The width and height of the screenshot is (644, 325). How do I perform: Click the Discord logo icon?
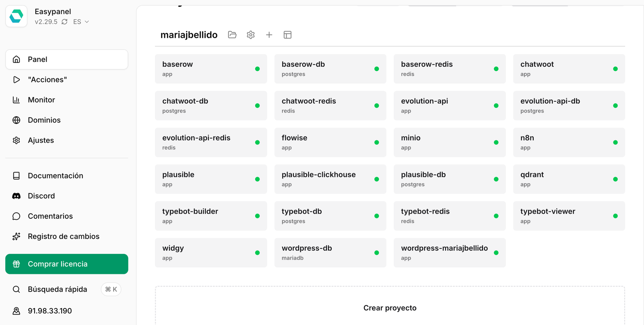point(17,196)
